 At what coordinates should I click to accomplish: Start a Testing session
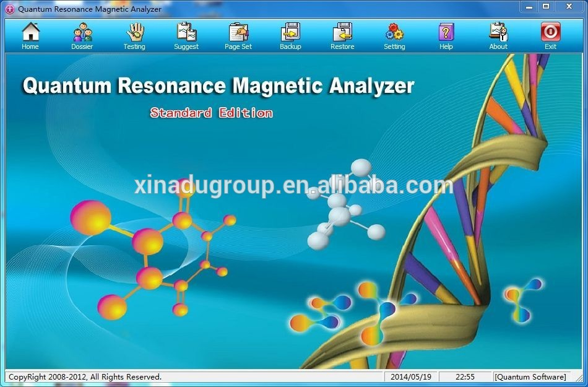[134, 34]
